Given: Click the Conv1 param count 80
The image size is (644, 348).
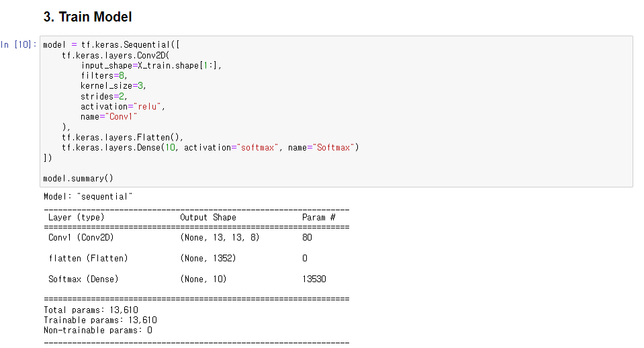Looking at the screenshot, I should coord(307,237).
